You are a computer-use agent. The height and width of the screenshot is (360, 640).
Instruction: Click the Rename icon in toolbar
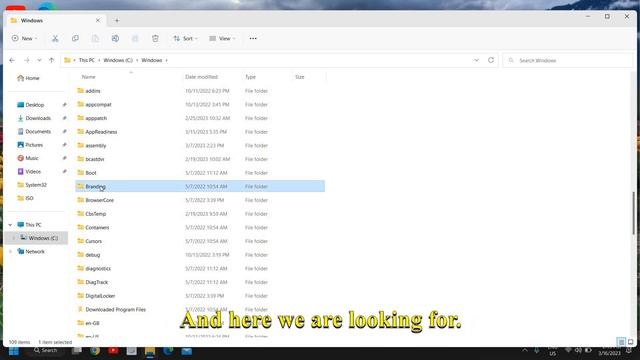click(x=115, y=38)
